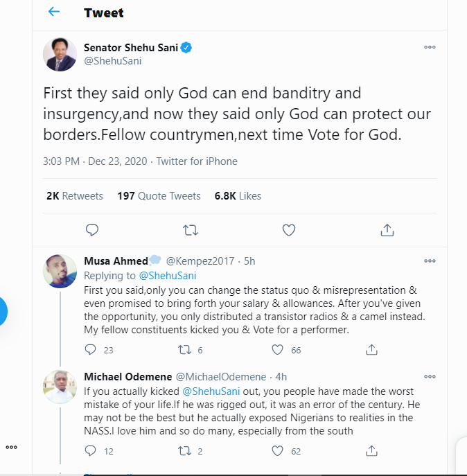The height and width of the screenshot is (476, 467).
Task: Open more options on Shehu Sani's tweet
Action: (x=430, y=47)
